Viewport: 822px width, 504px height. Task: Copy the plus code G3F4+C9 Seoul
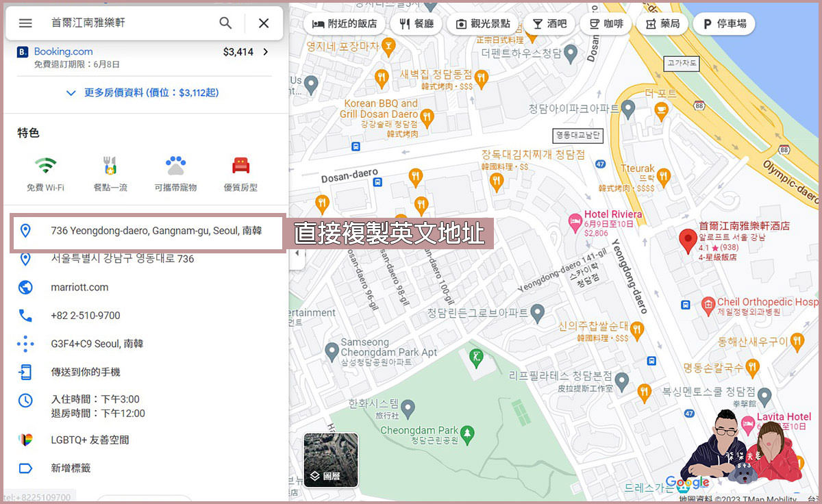pos(97,344)
